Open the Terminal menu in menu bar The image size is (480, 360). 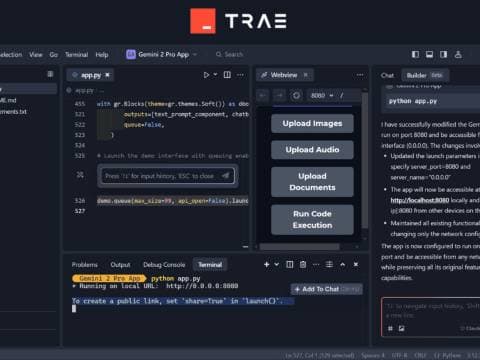pos(76,55)
